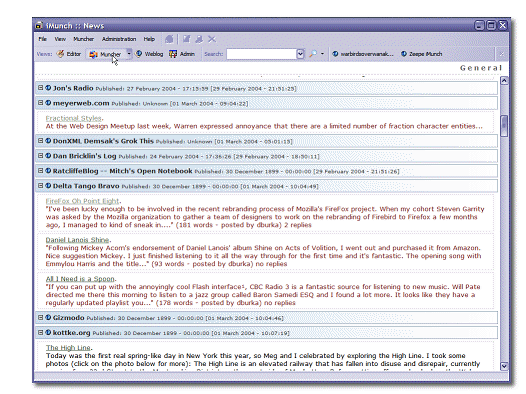Screen dimensions: 526x394
Task: Click the gray home icon in the menu toolbar
Action: (169, 39)
